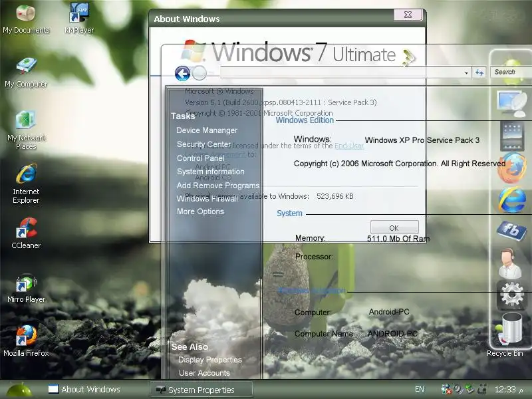The height and width of the screenshot is (399, 532).
Task: Click the address bar input field
Action: (342, 72)
